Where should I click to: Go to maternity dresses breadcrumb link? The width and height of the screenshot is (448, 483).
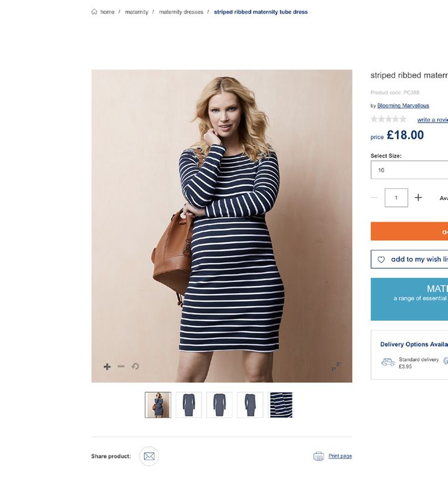point(181,12)
